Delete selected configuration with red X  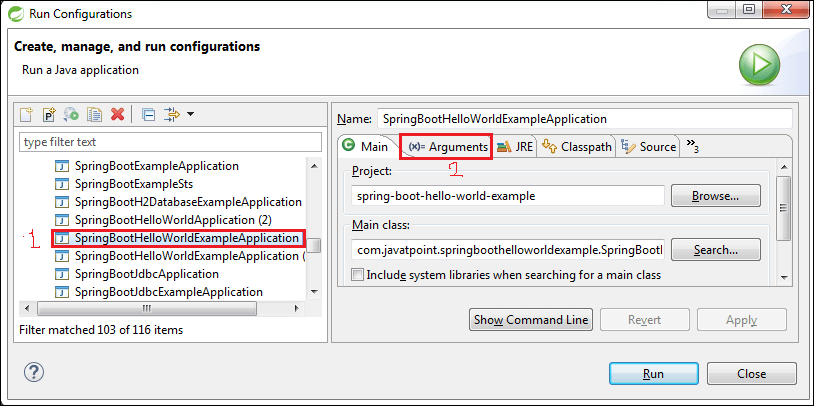[x=117, y=115]
